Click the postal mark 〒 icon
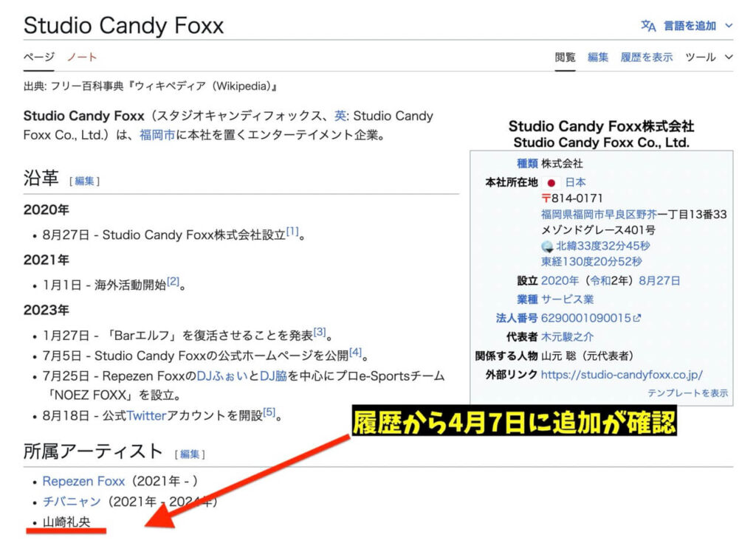Image resolution: width=756 pixels, height=540 pixels. [546, 198]
